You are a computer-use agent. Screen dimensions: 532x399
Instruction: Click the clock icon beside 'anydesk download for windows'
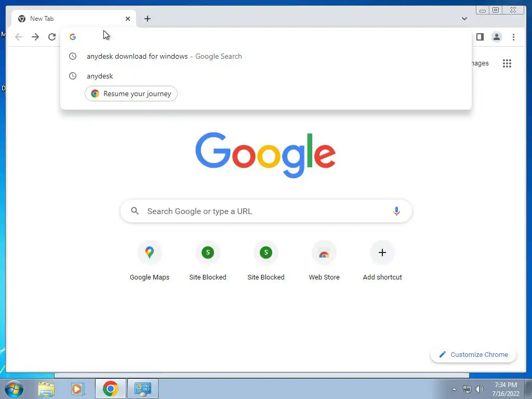click(x=73, y=56)
